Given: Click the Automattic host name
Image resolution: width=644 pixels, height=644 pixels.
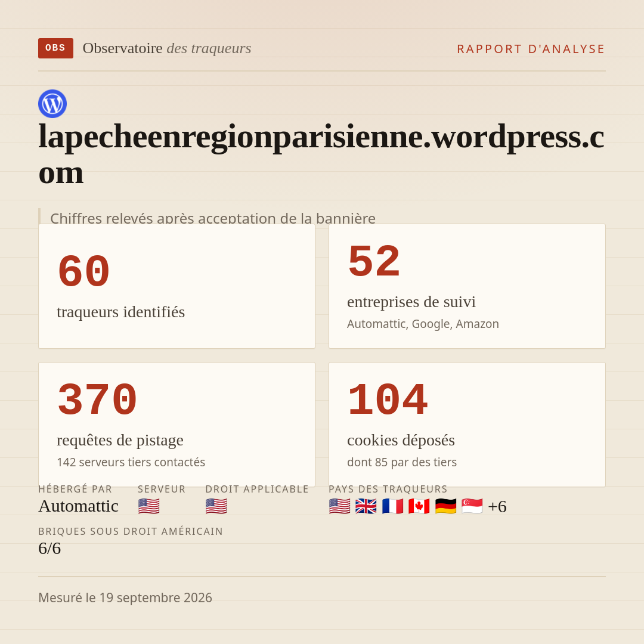Looking at the screenshot, I should pos(79,506).
